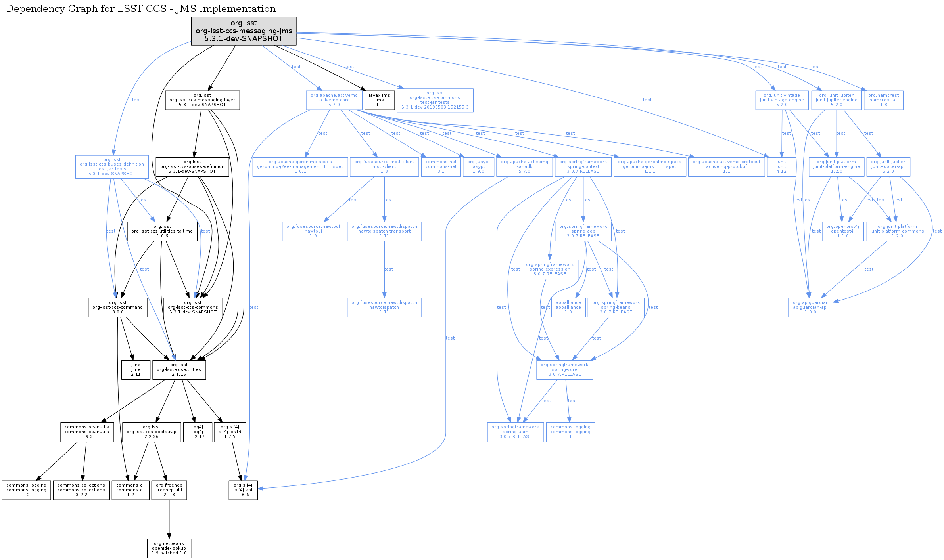Click the commons-beanutils 1.9.3 node
The height and width of the screenshot is (560, 944).
[x=87, y=432]
